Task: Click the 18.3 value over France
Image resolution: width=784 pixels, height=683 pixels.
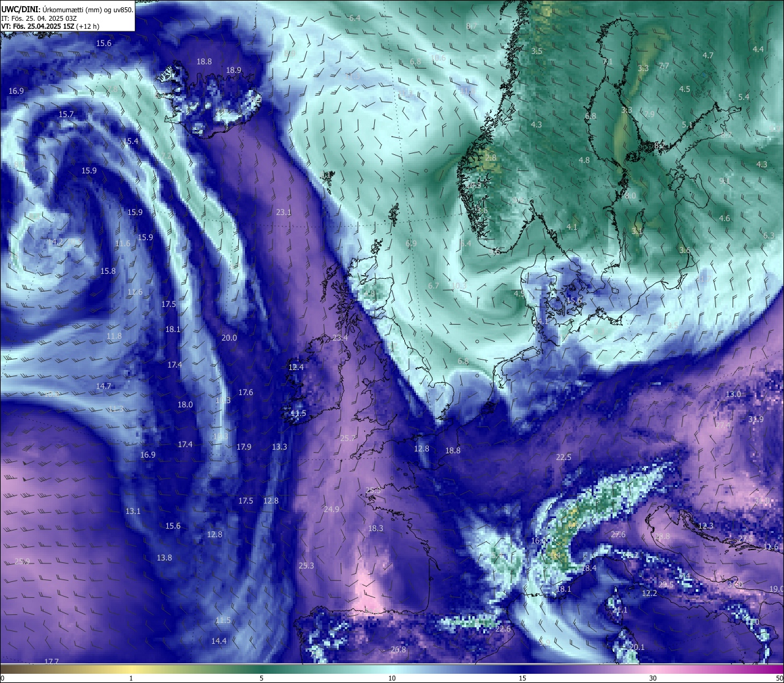Action: click(375, 529)
